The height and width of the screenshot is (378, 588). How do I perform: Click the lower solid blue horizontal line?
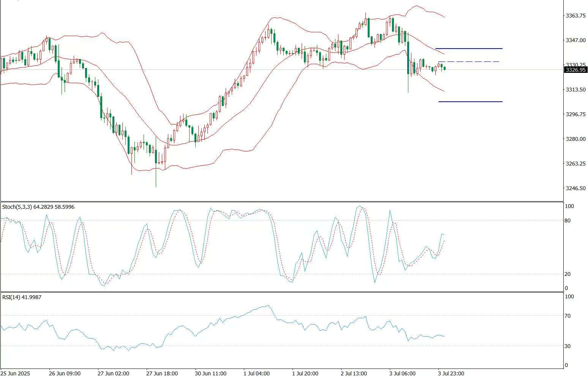tap(470, 102)
